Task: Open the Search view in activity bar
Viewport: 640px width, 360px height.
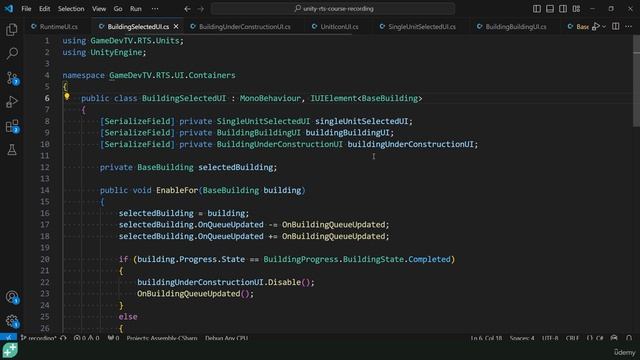Action: [12, 53]
